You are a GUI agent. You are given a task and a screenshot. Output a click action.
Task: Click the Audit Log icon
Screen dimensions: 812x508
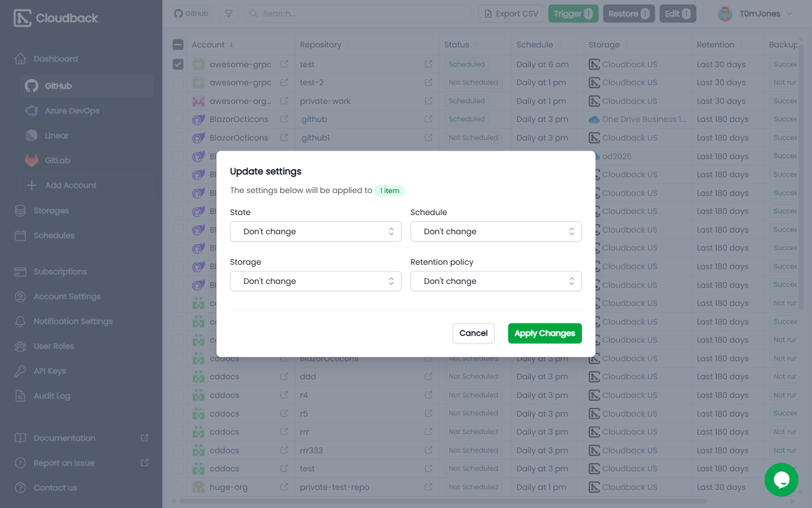click(20, 396)
